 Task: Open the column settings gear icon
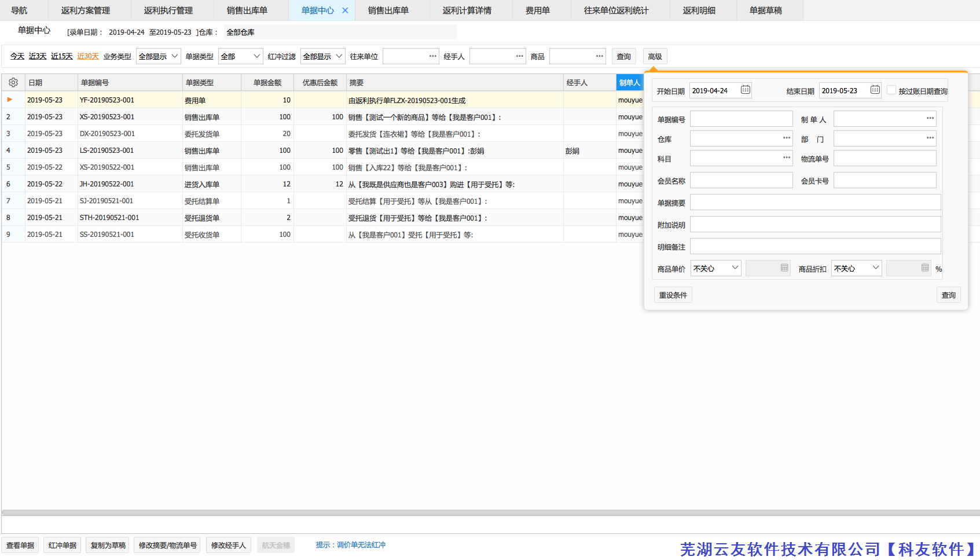click(13, 83)
